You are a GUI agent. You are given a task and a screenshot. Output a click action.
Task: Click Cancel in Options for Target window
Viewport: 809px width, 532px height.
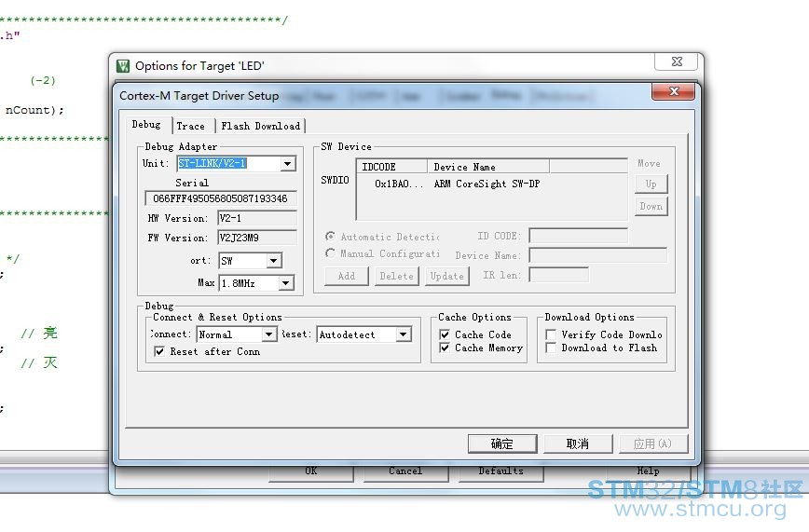point(405,471)
